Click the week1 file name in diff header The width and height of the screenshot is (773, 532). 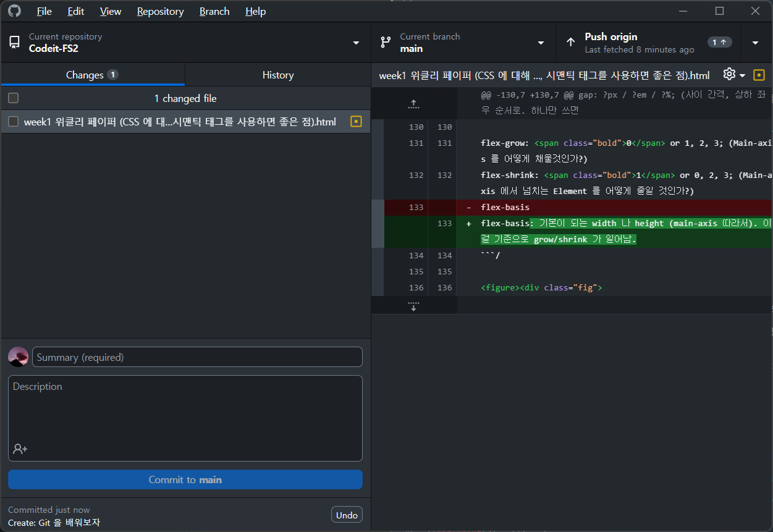coord(544,75)
